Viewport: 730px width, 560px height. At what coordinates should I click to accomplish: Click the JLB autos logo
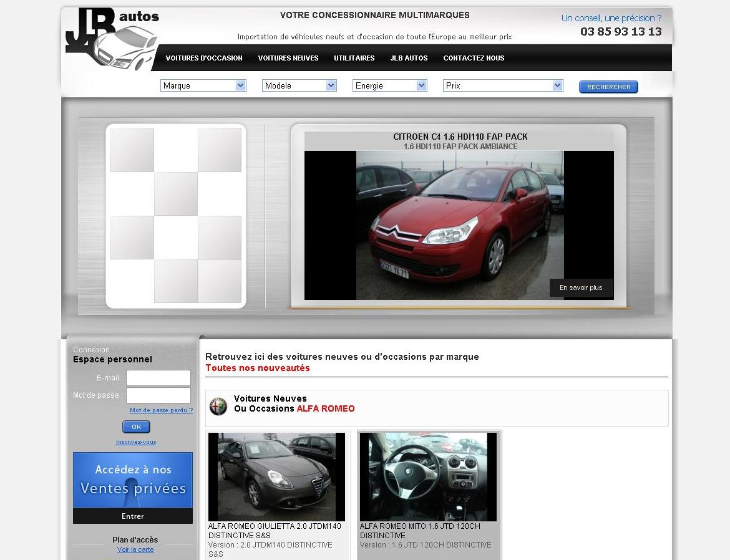point(113,38)
